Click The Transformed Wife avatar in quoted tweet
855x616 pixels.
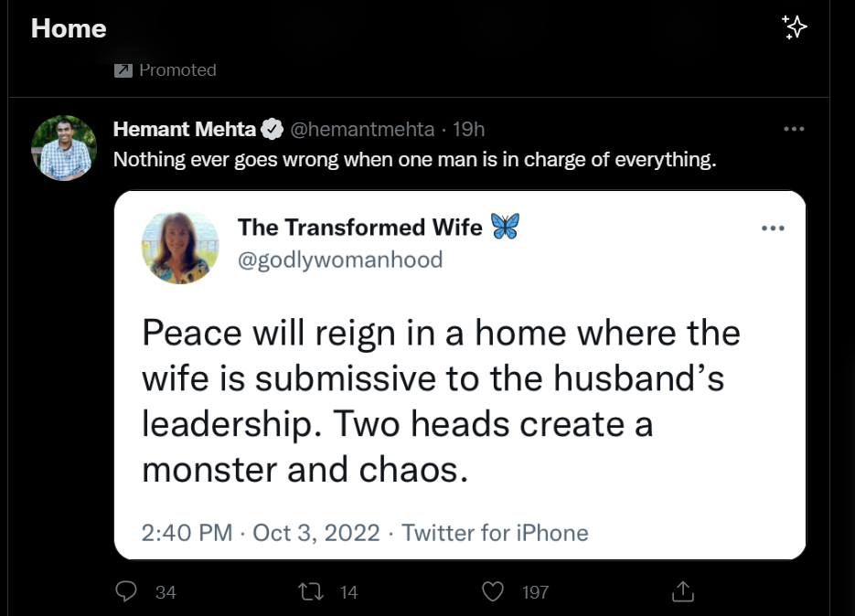[180, 245]
